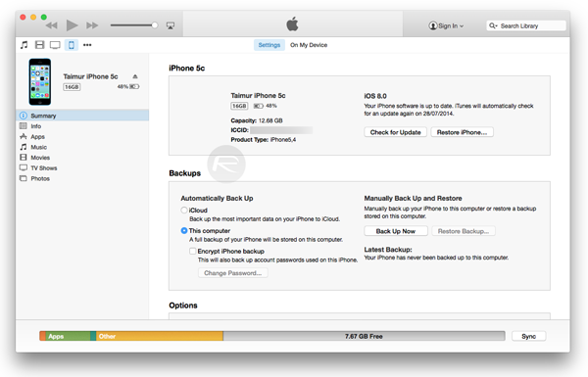Click the Product Type iPhone5,4 text

264,139
